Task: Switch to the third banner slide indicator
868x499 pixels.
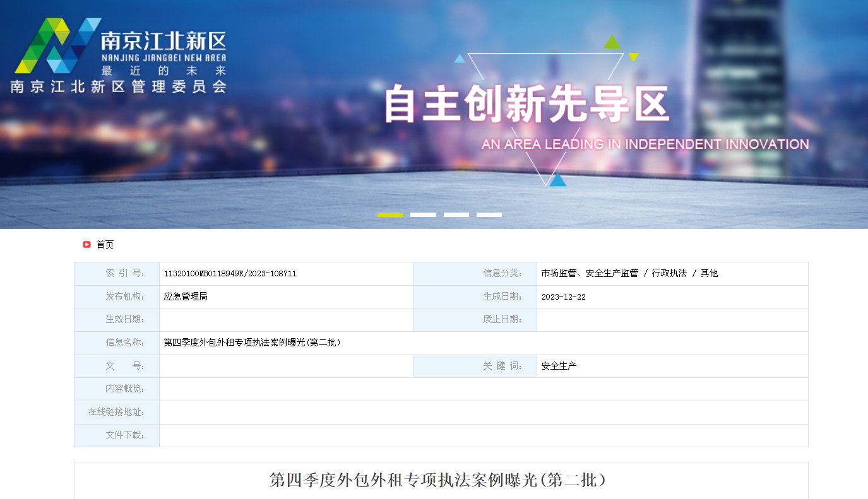Action: point(456,215)
